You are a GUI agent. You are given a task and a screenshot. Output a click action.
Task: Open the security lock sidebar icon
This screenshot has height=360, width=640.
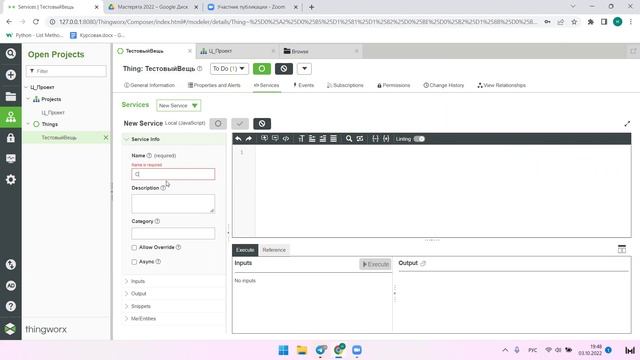pyautogui.click(x=11, y=138)
